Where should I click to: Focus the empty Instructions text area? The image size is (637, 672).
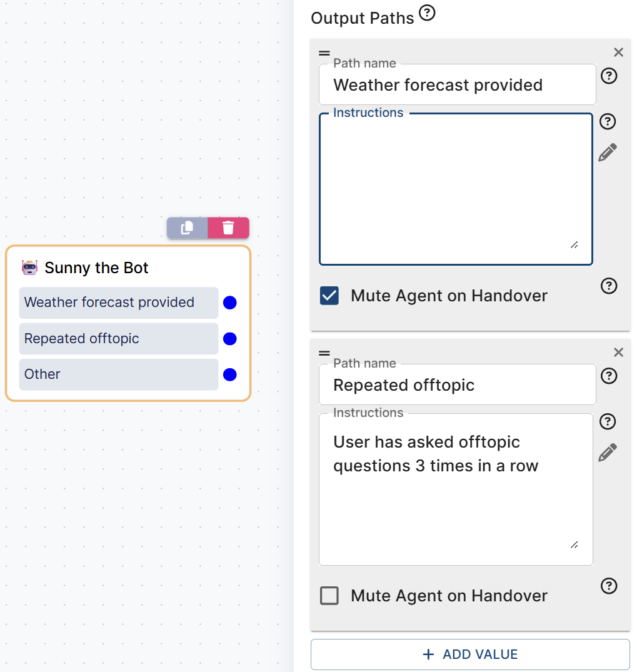pos(456,189)
